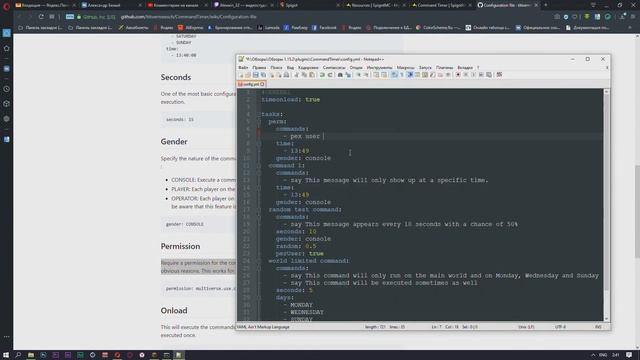Image resolution: width=640 pixels, height=360 pixels.
Task: Click the 'Permission' heading on GitHub page
Action: coord(180,247)
